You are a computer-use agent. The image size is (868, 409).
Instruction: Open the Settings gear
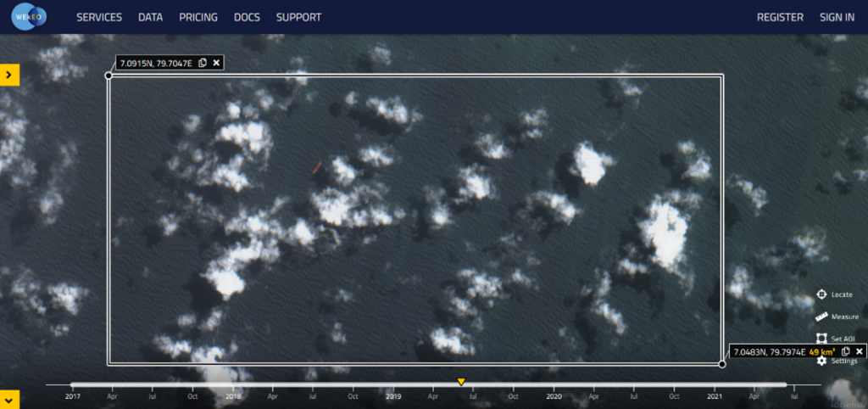pos(821,361)
